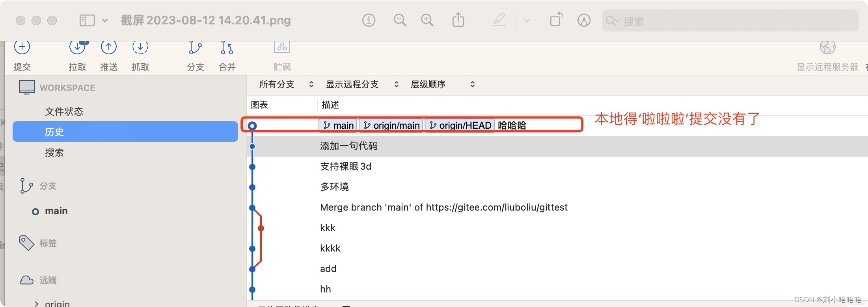Click Preview's share icon
This screenshot has width=868, height=307.
458,20
